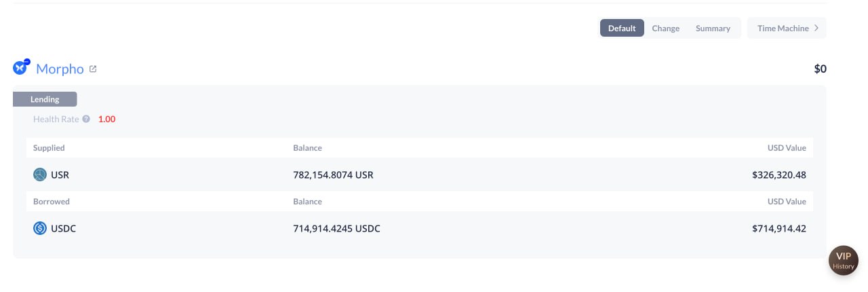The width and height of the screenshot is (868, 292).
Task: Select the $714,914.42 USD value
Action: point(779,228)
